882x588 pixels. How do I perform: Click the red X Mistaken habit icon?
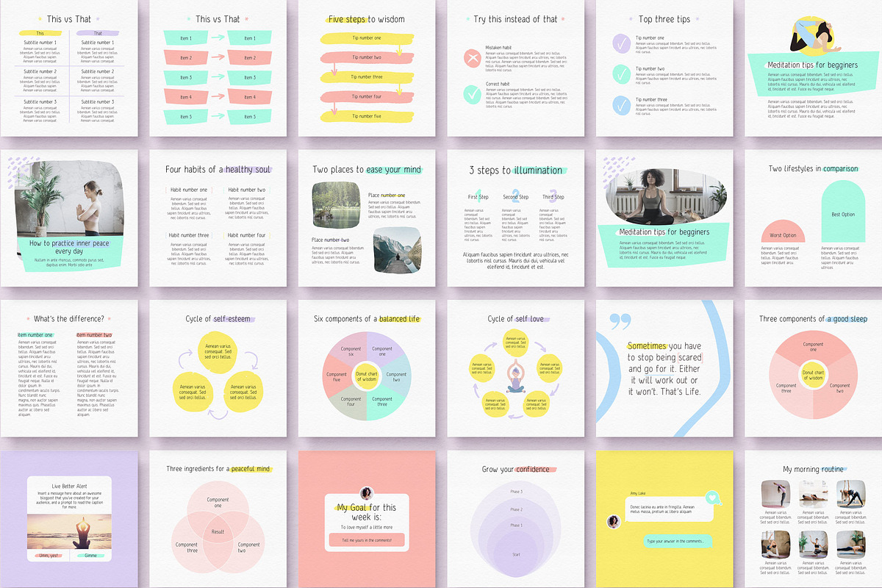coord(473,58)
